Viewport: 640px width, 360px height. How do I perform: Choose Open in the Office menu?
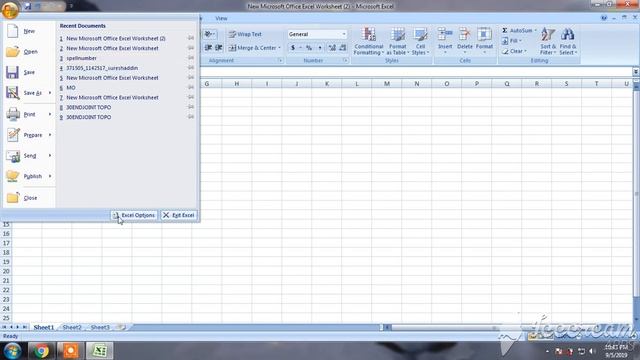29,51
